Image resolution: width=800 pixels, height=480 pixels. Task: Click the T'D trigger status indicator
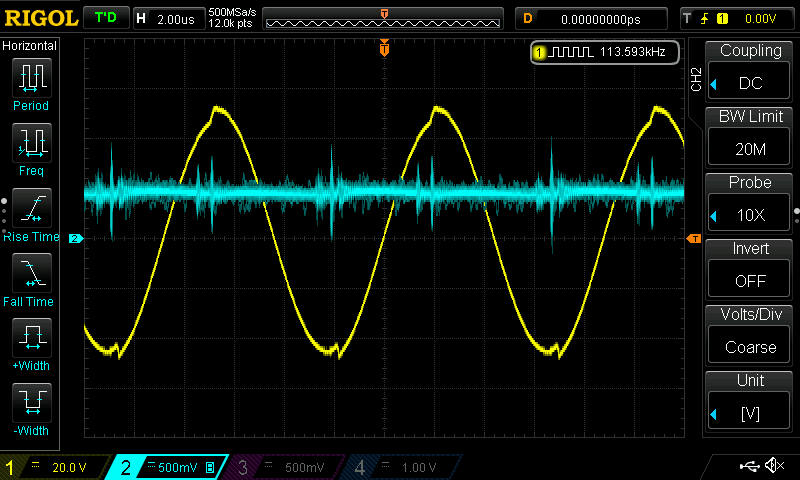[x=106, y=18]
